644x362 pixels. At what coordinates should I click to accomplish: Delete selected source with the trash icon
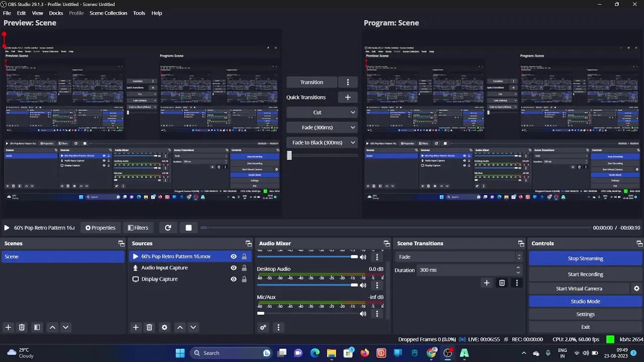(149, 327)
